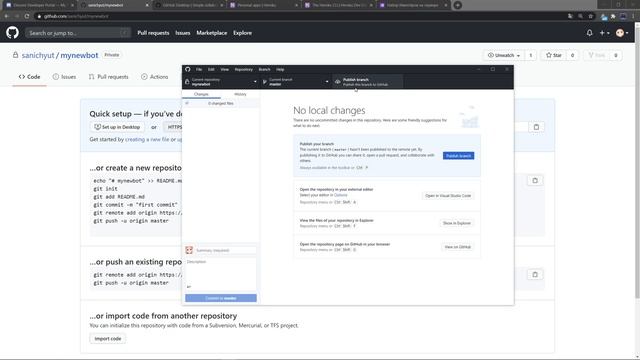Click the commit Description text area
The image size is (640, 360).
pyautogui.click(x=221, y=271)
